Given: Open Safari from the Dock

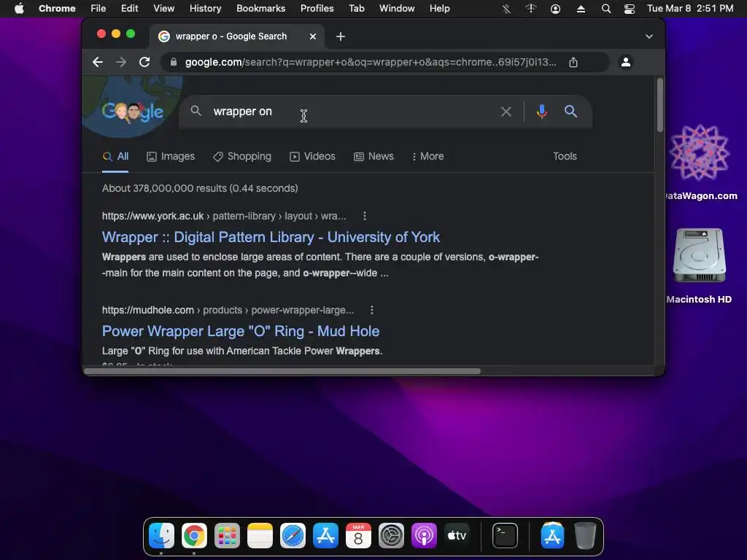Looking at the screenshot, I should (x=293, y=536).
